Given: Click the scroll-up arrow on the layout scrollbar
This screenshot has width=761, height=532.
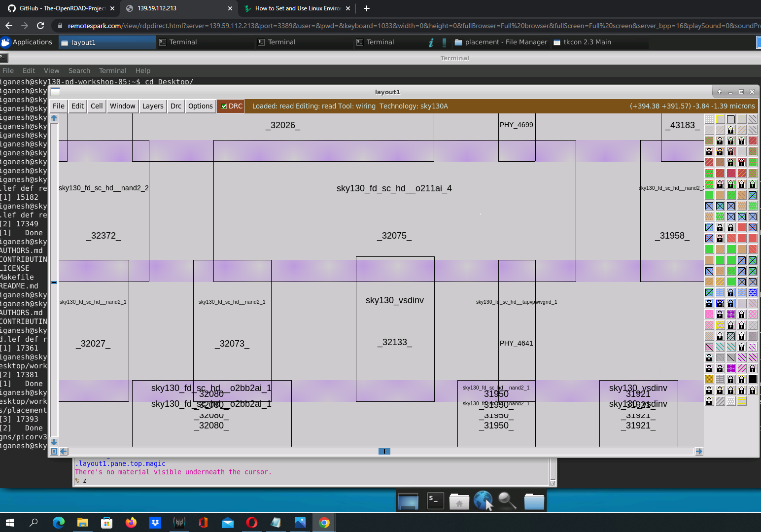Looking at the screenshot, I should (x=54, y=117).
